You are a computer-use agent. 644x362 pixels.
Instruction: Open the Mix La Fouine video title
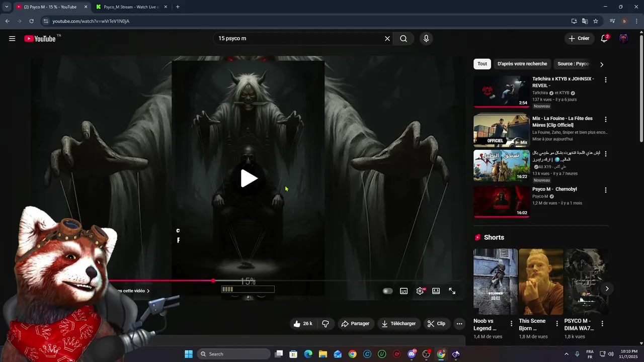562,122
